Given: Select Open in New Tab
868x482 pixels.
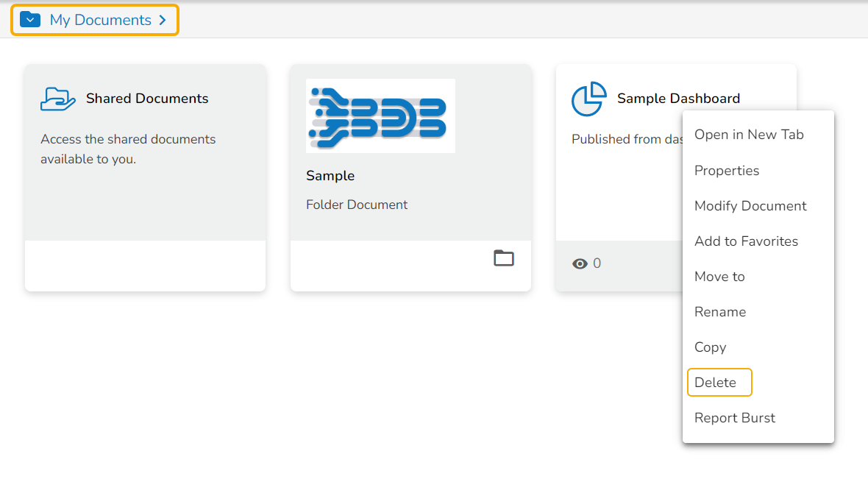Looking at the screenshot, I should click(x=749, y=135).
